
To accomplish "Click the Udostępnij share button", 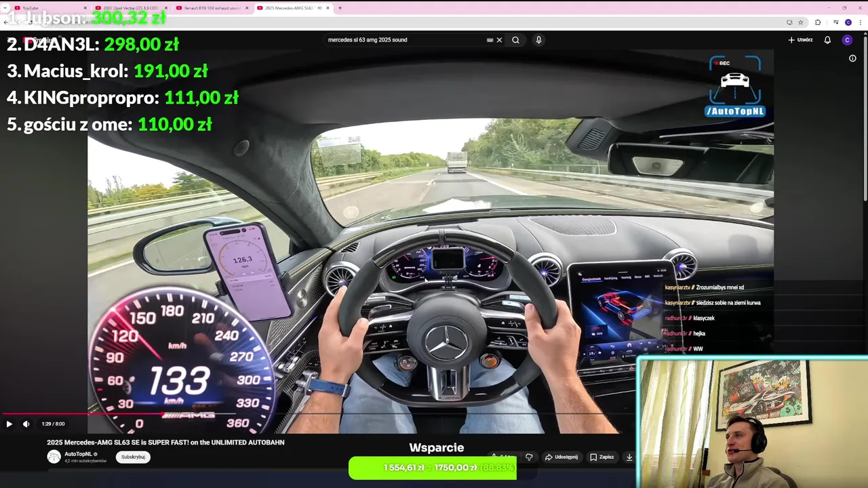I will pyautogui.click(x=561, y=457).
